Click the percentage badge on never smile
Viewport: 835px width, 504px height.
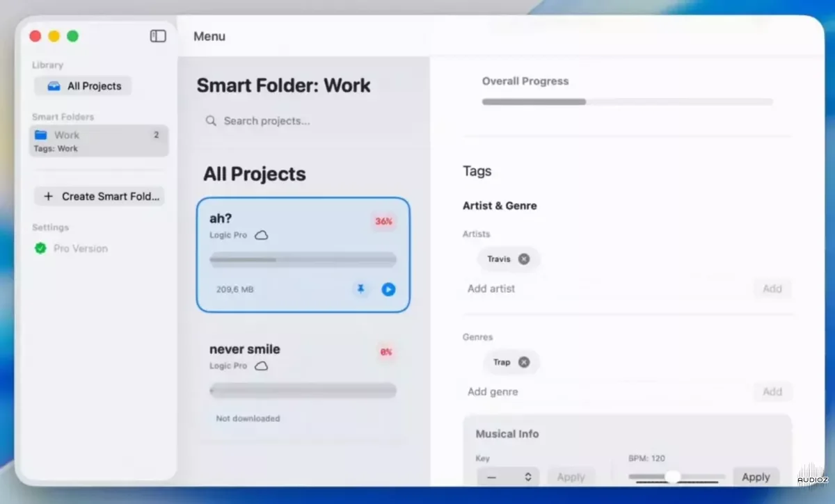tap(385, 352)
